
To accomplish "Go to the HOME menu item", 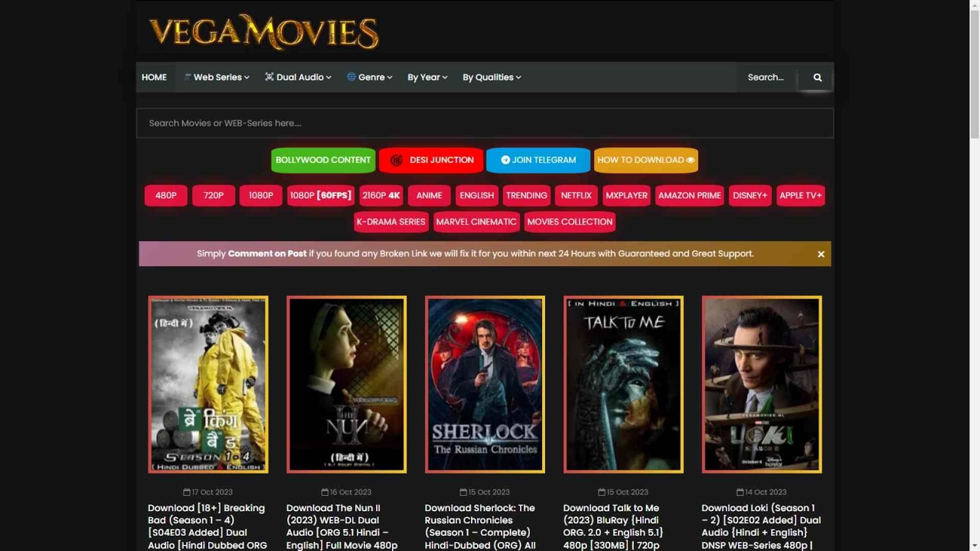I will point(154,77).
